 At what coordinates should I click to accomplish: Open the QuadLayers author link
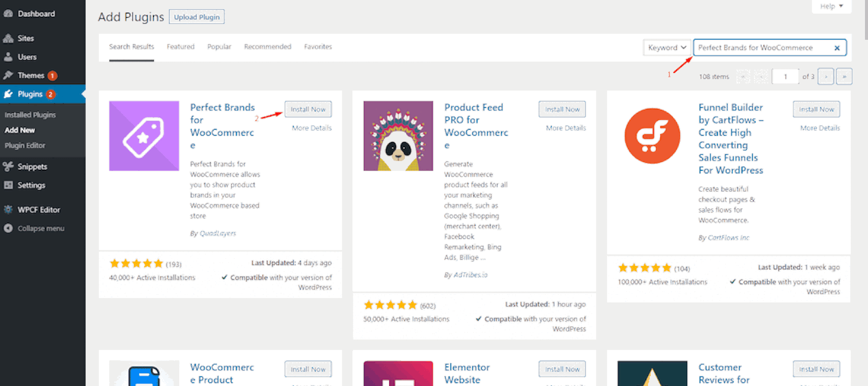218,233
